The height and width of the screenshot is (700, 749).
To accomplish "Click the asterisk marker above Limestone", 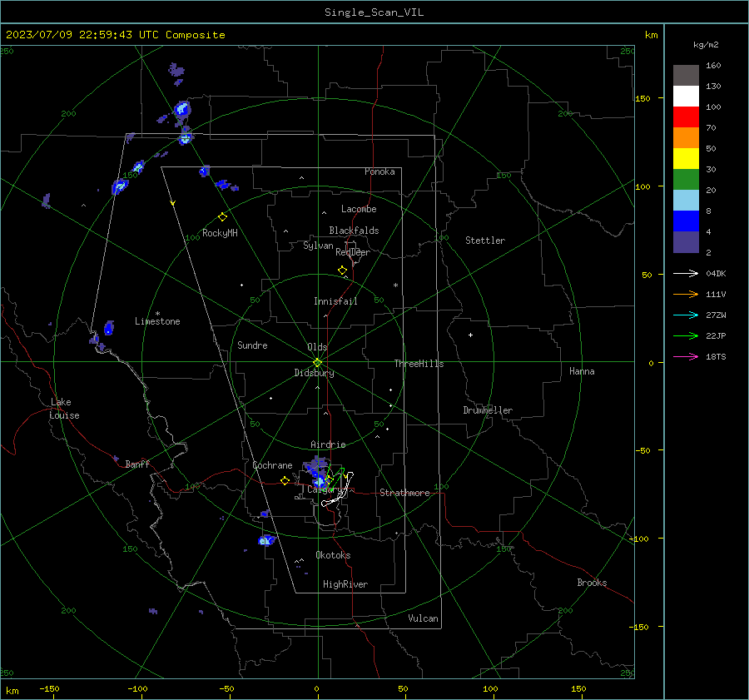I will click(157, 314).
